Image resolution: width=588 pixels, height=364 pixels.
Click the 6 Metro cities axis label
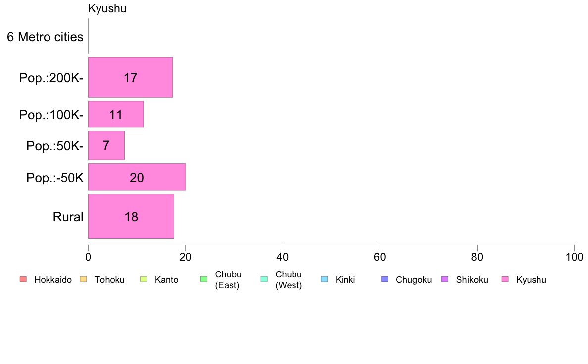point(45,37)
